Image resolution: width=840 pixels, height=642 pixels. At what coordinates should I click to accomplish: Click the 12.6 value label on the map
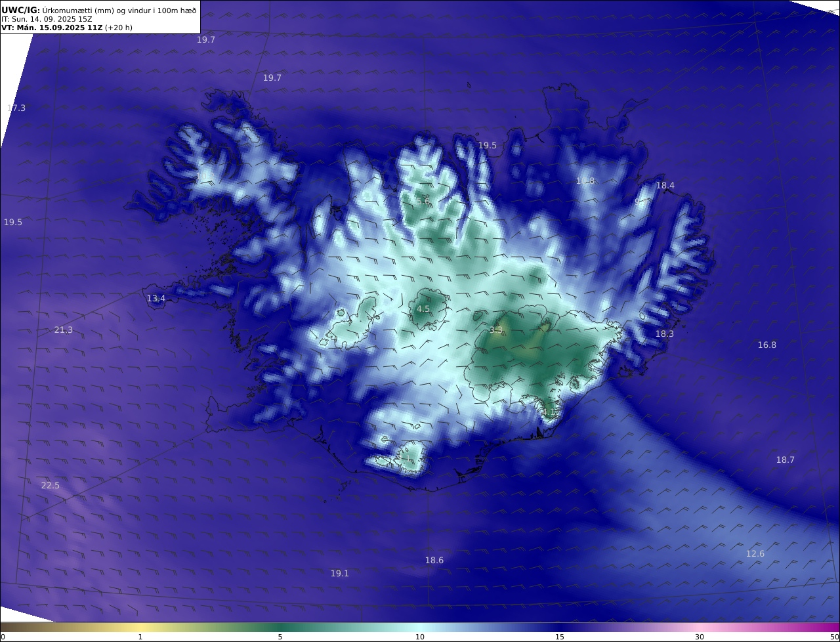[755, 554]
